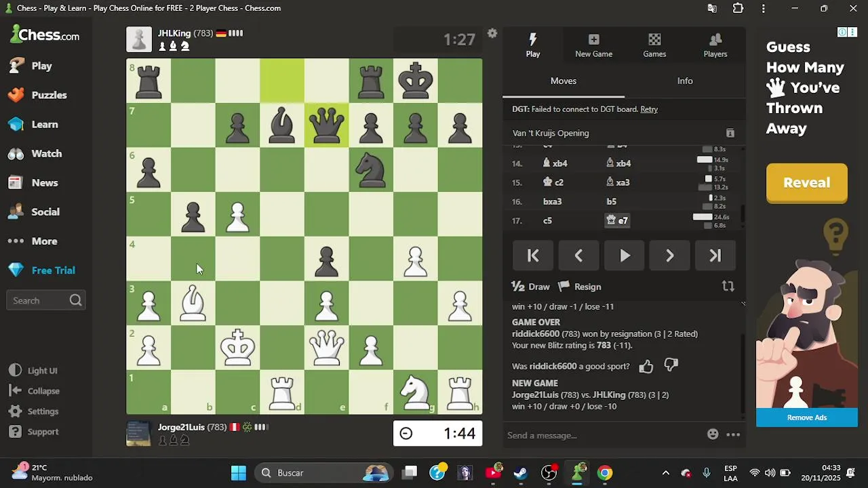
Task: Open board settings gear icon
Action: pyautogui.click(x=492, y=33)
